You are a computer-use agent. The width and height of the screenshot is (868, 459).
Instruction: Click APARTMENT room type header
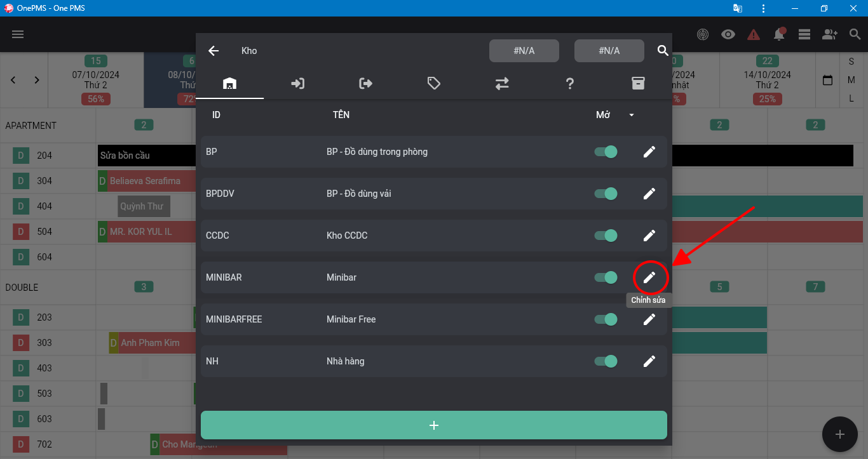pyautogui.click(x=31, y=126)
